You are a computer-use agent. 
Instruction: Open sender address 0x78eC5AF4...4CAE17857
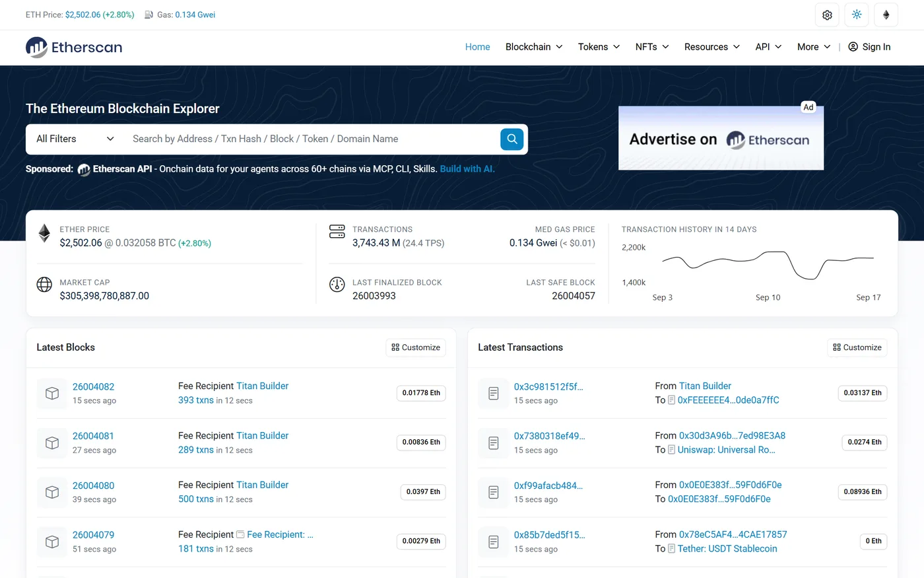point(733,534)
